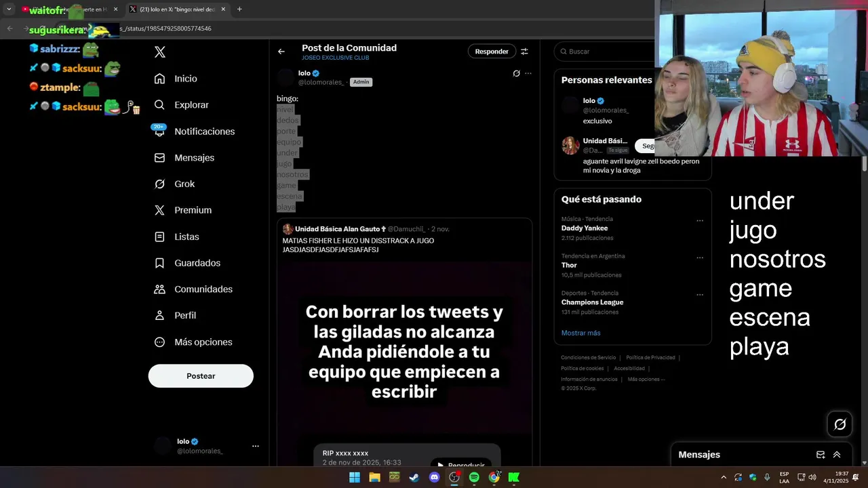The height and width of the screenshot is (488, 868).
Task: Open the JOSEO EXCLUSIVE CLUB community link
Action: 336,58
